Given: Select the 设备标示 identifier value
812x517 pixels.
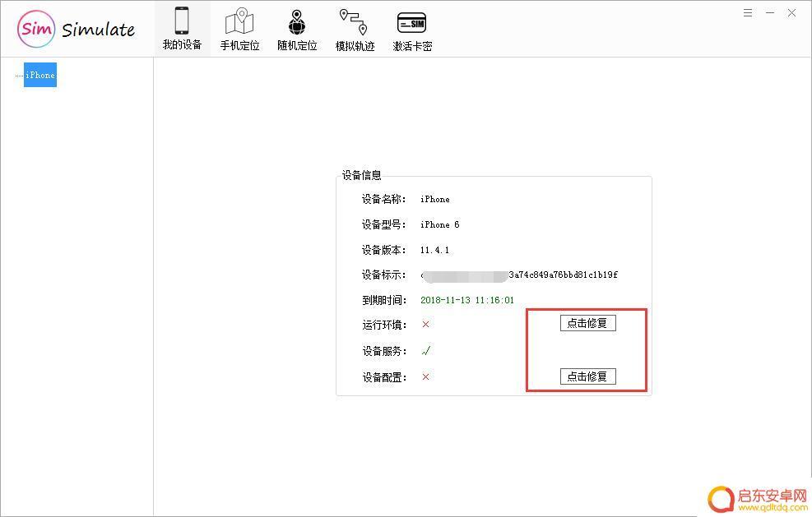Looking at the screenshot, I should point(519,275).
